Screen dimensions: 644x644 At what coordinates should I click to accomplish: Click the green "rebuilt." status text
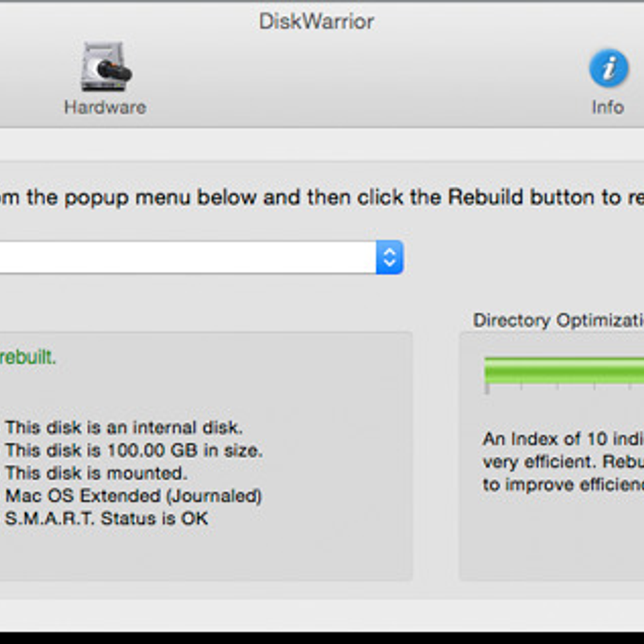click(x=27, y=357)
